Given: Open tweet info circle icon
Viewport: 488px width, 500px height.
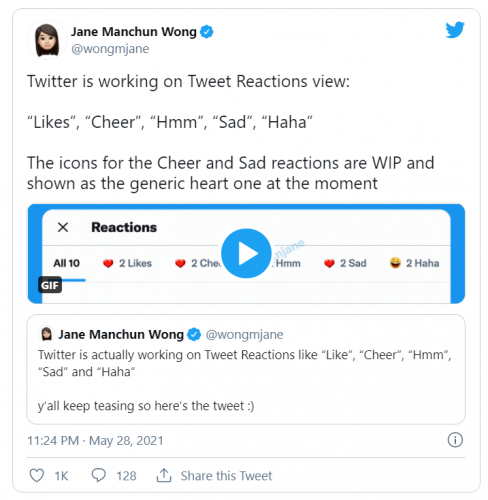Looking at the screenshot, I should click(x=455, y=440).
